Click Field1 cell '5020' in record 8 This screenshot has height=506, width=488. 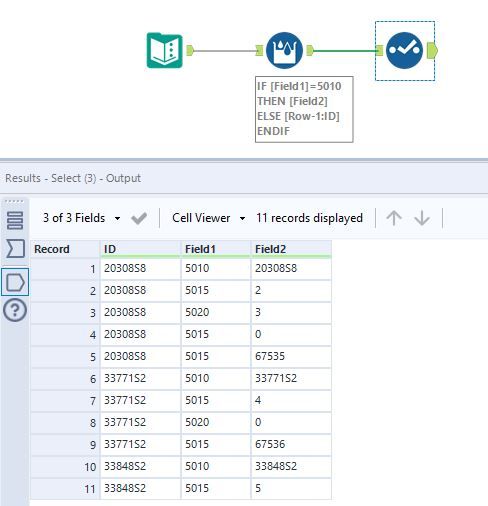click(216, 423)
